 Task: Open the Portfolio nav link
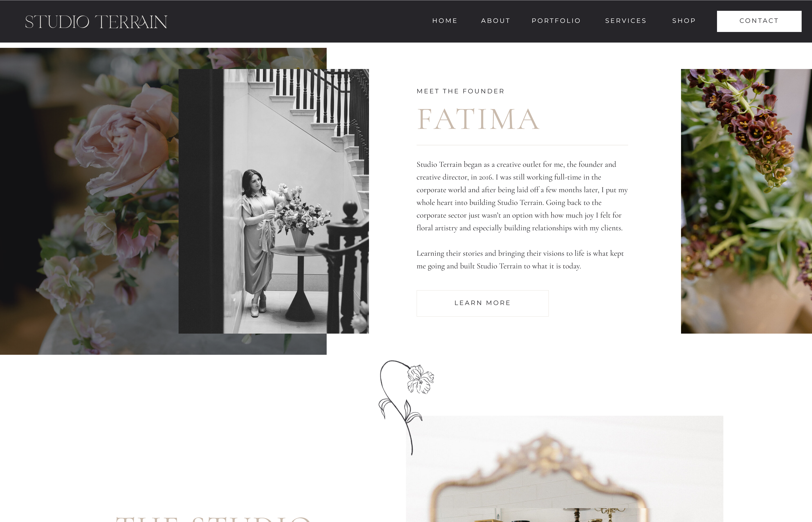pos(556,21)
